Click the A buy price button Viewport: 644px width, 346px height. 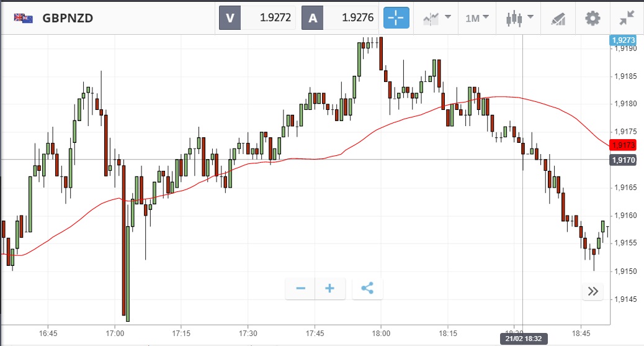[x=312, y=18]
